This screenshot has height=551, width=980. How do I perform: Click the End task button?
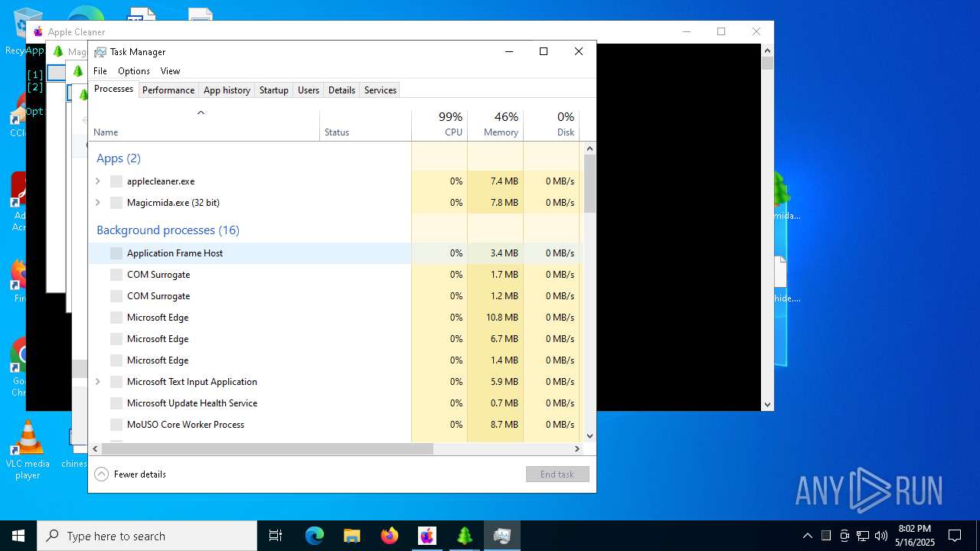(x=557, y=474)
